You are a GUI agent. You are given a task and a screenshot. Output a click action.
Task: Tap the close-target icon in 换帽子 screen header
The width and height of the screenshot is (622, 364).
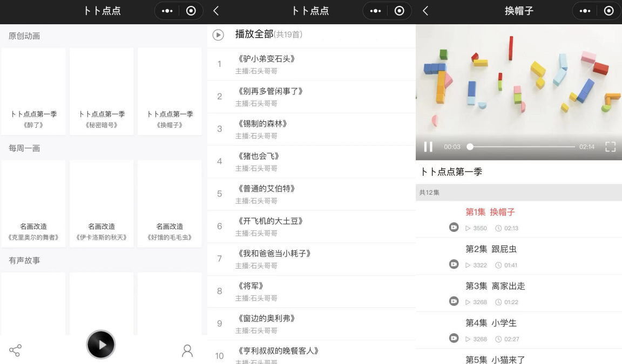point(609,11)
